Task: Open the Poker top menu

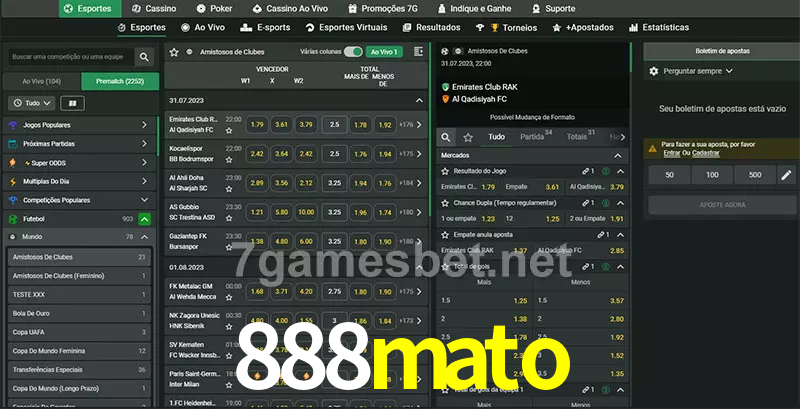Action: pyautogui.click(x=214, y=9)
